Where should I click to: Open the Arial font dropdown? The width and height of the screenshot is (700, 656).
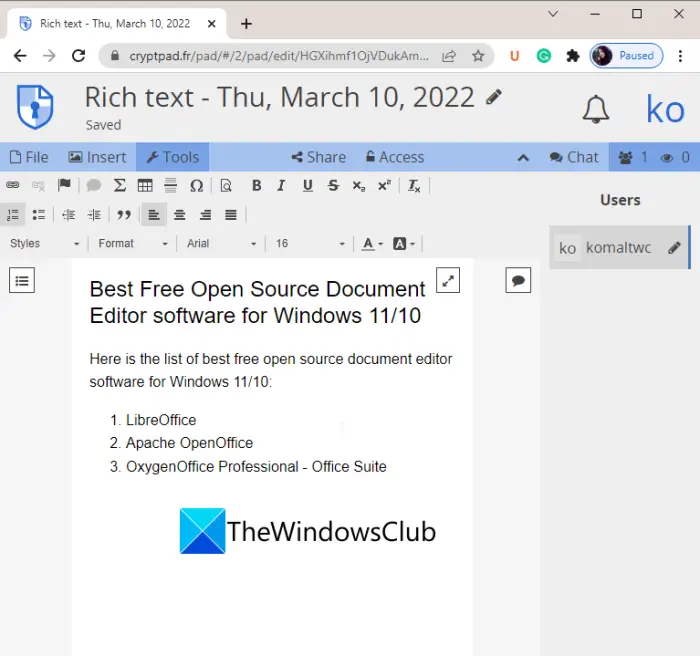[x=221, y=243]
